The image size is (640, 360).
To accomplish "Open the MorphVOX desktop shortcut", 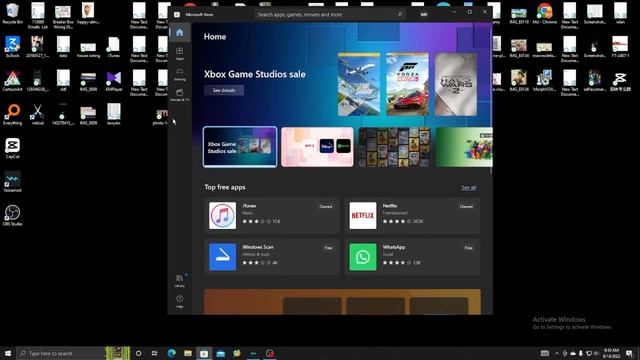I will (544, 80).
